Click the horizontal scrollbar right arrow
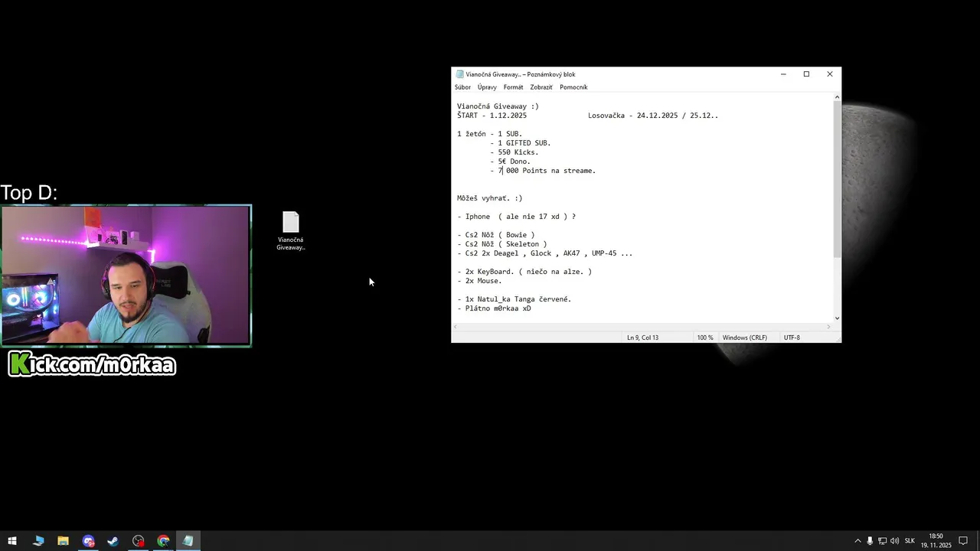 click(x=828, y=327)
